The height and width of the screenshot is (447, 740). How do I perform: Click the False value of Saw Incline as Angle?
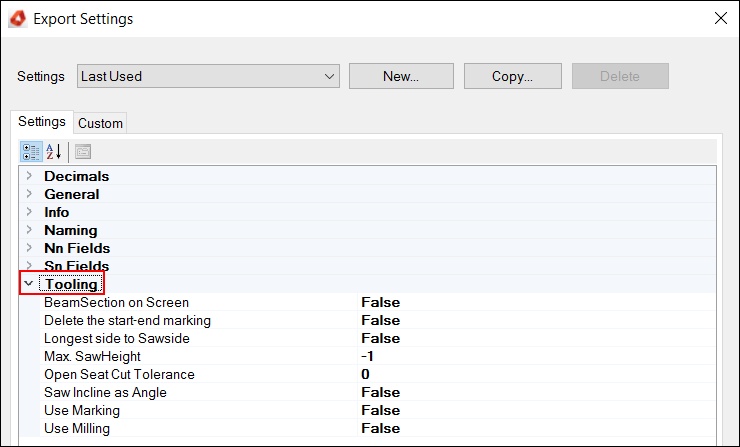coord(380,392)
